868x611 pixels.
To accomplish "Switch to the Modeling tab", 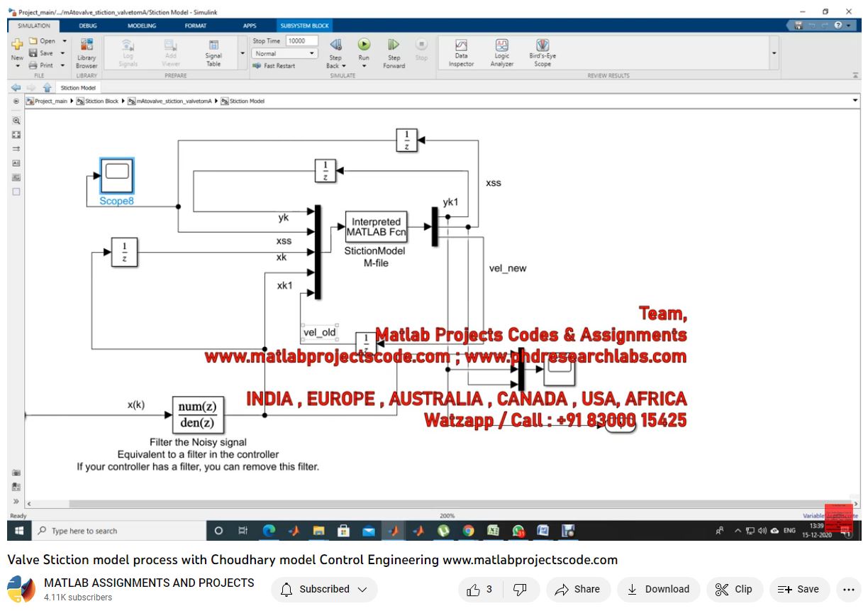I will tap(142, 26).
